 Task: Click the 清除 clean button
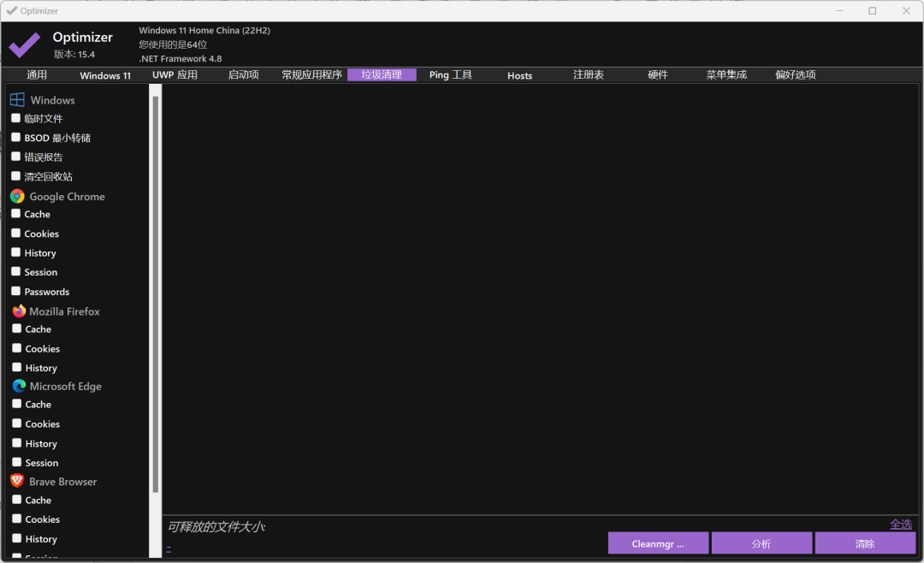865,543
